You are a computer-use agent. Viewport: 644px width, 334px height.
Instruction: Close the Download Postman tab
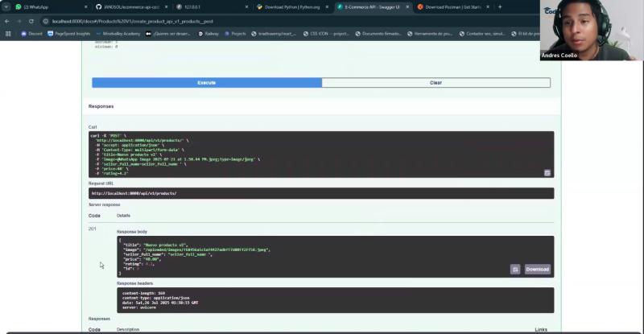pos(488,7)
